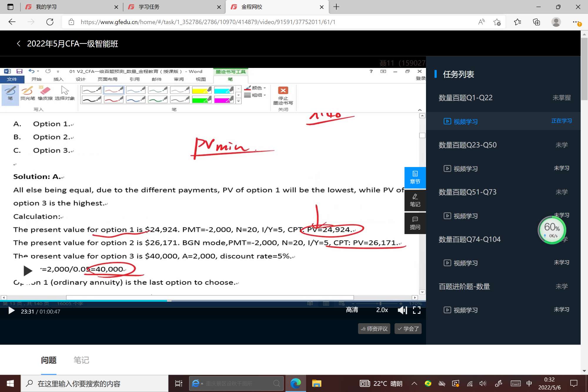588x392 pixels.
Task: Open 粗细 pen thickness dropdown
Action: pos(255,95)
